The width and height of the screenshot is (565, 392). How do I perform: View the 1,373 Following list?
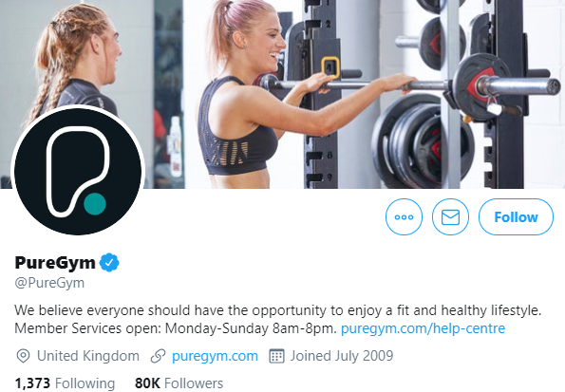[65, 383]
